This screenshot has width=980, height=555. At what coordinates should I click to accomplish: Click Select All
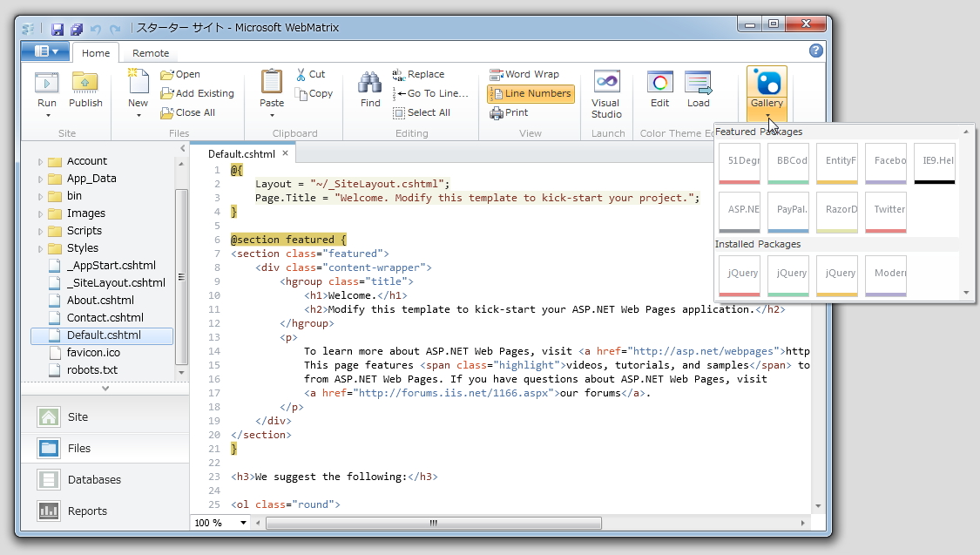[422, 113]
